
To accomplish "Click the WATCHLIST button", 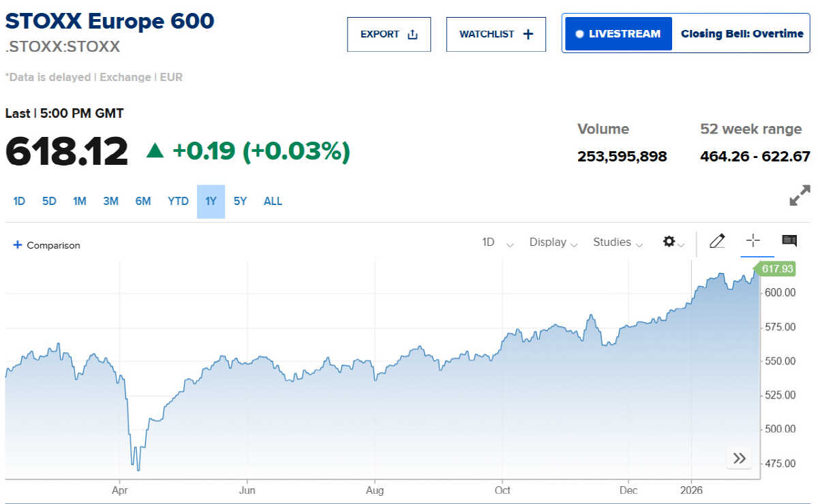I will pyautogui.click(x=496, y=33).
